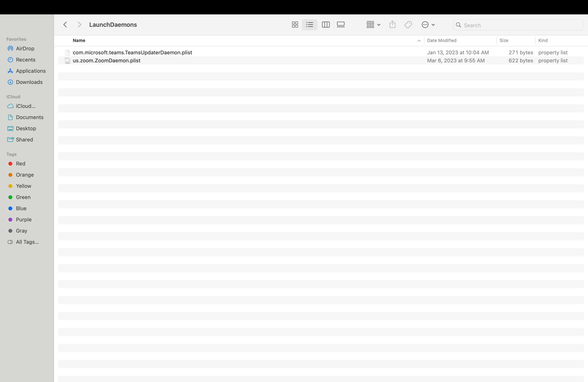
Task: Click the Share toolbar icon
Action: 392,25
